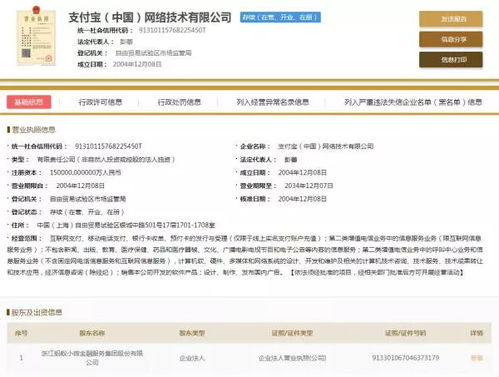Screen dimensions: 499x377
Task: Open the business license thumbnail image
Action: pos(36,37)
